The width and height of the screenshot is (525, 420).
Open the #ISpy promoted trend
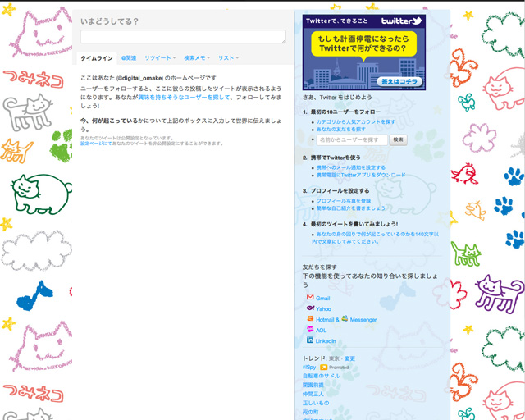tap(309, 367)
